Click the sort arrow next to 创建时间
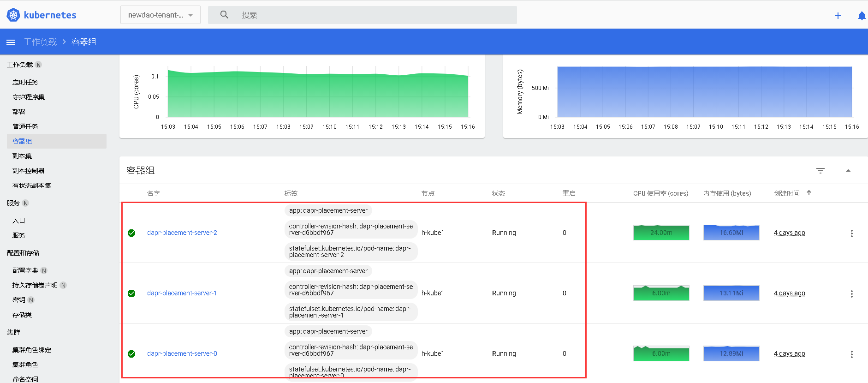 (809, 193)
